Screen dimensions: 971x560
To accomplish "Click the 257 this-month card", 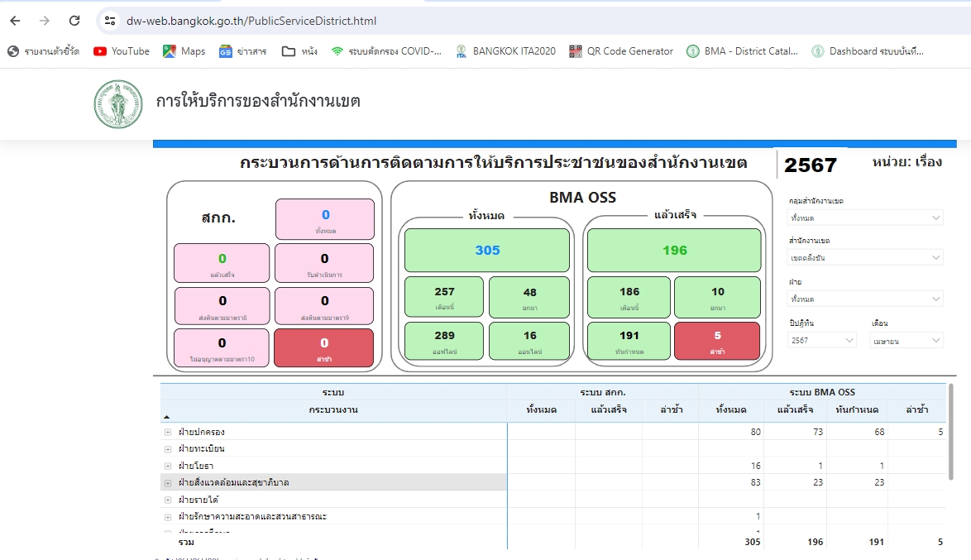I will (444, 297).
